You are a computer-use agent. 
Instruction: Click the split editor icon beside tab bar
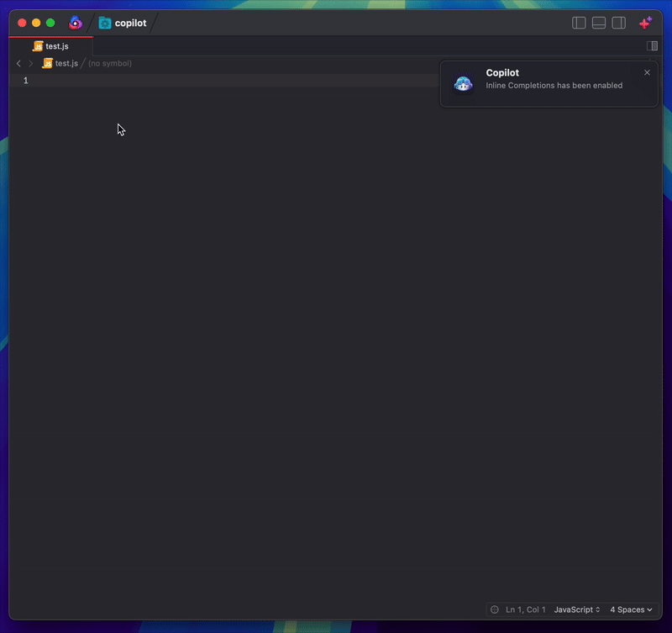pyautogui.click(x=652, y=46)
